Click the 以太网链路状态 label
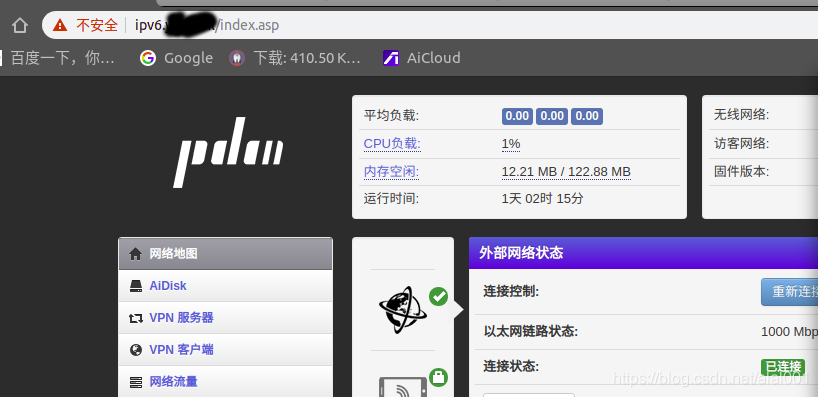The width and height of the screenshot is (818, 397). click(x=531, y=331)
